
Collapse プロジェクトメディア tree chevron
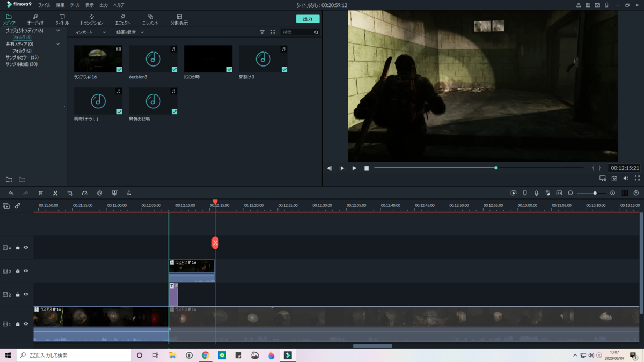coord(58,31)
